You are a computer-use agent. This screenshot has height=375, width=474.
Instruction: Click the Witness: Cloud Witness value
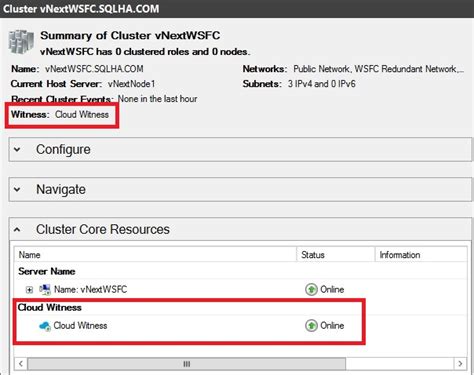(x=82, y=114)
